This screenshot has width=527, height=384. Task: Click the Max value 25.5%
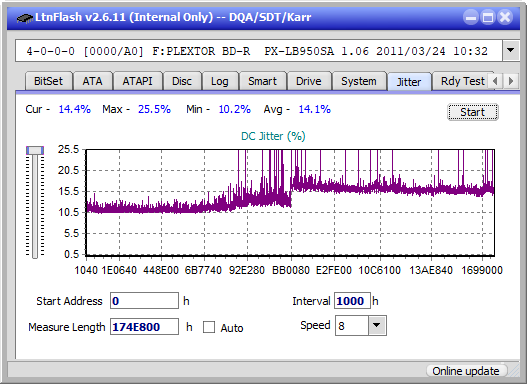pos(154,109)
